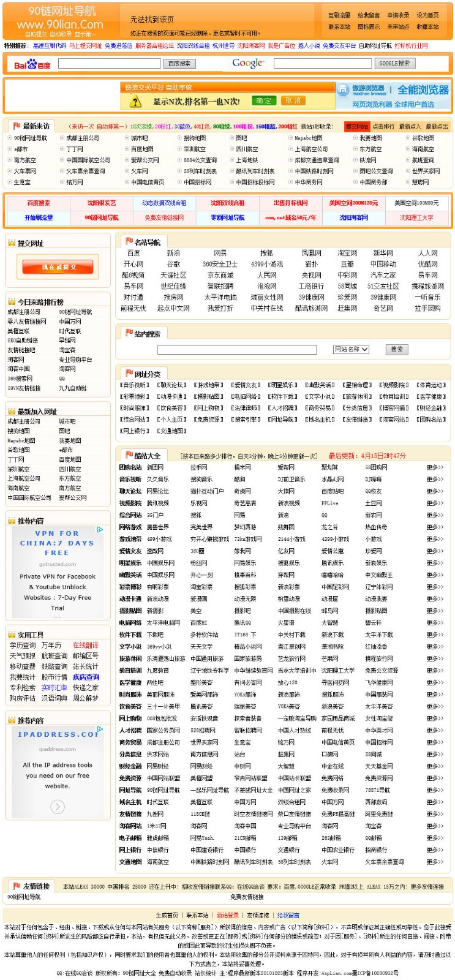Focus the Google search input field

(322, 63)
